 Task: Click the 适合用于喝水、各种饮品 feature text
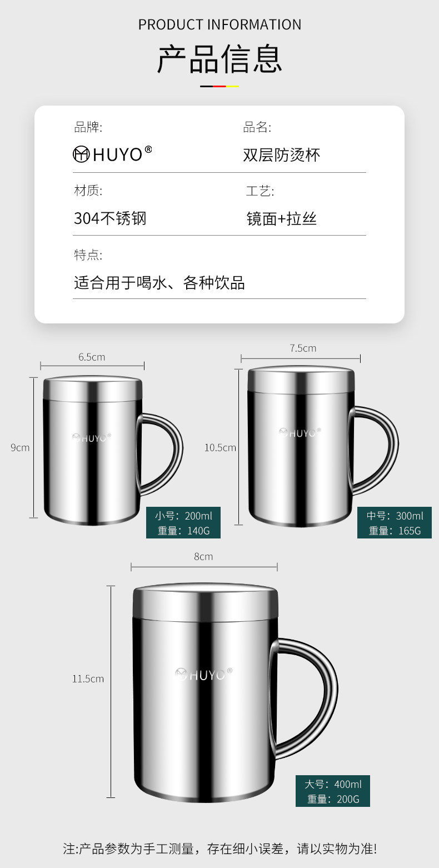[159, 283]
